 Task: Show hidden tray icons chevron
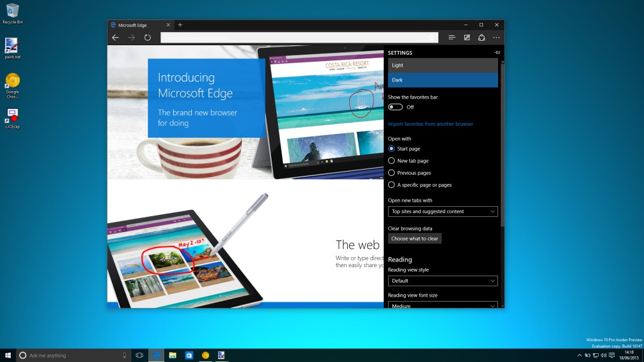(579, 356)
